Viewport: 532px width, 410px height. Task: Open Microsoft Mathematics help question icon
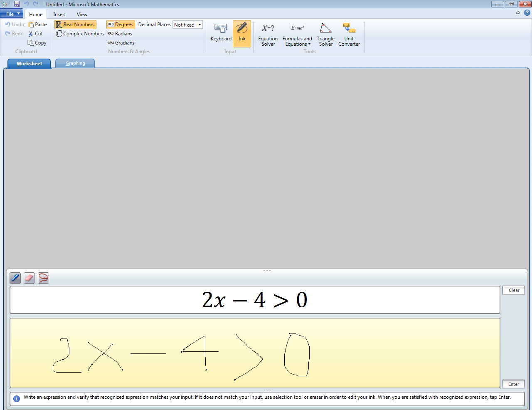point(527,13)
